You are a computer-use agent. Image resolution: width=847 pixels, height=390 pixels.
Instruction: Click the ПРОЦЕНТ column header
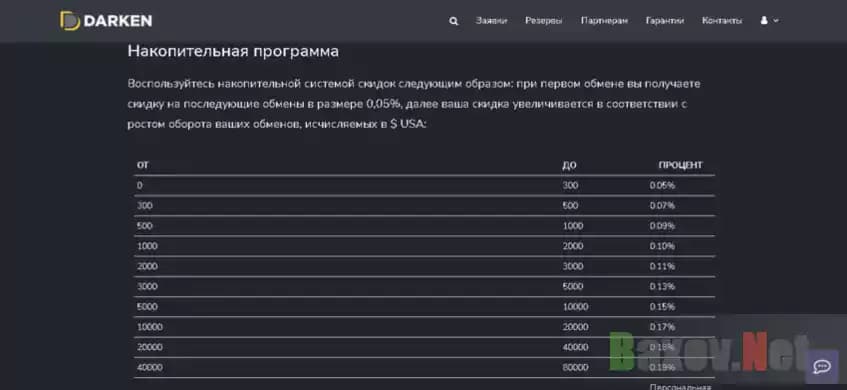pos(681,165)
